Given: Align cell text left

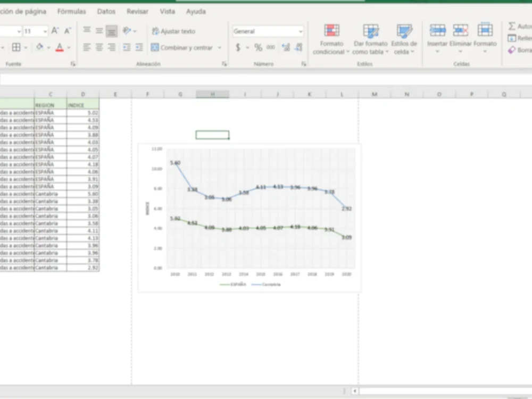Looking at the screenshot, I should pos(87,47).
